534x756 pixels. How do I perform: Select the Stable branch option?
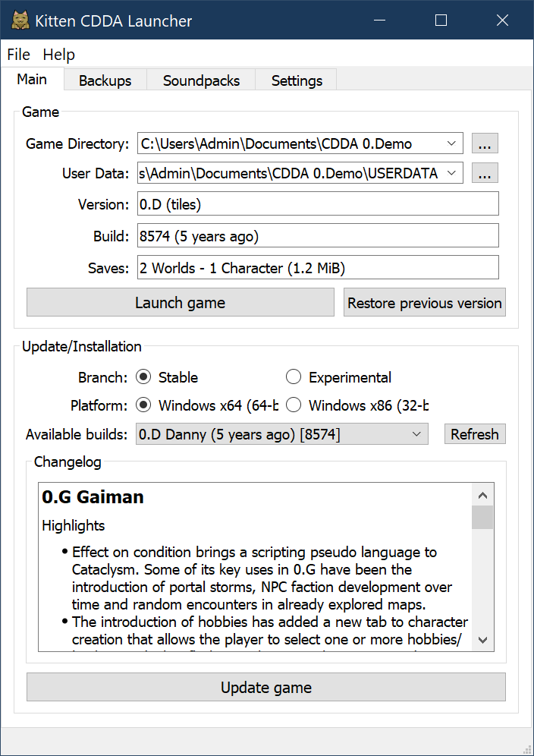click(143, 377)
